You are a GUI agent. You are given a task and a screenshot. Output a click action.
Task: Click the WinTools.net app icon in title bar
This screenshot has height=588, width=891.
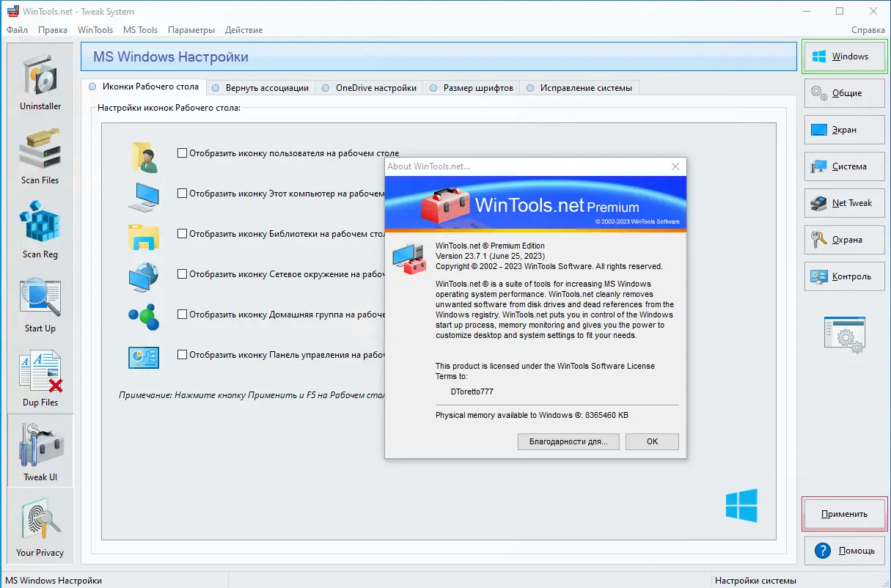tap(13, 12)
